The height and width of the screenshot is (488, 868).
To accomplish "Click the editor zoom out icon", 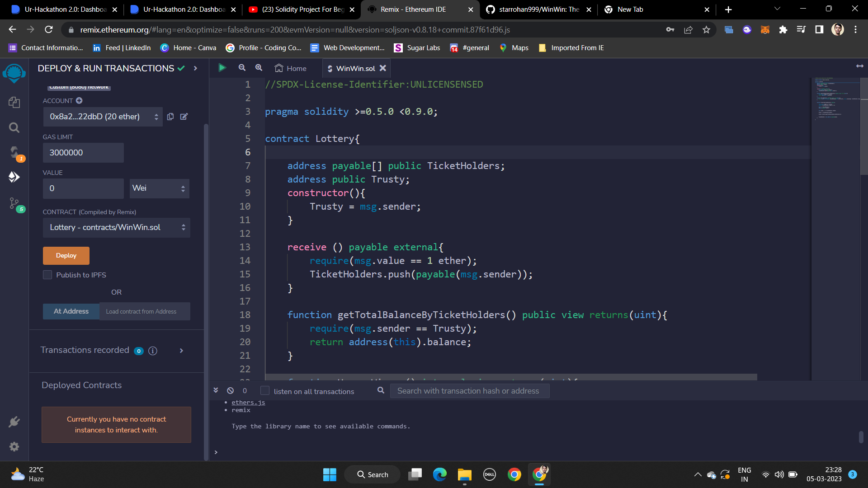I will [242, 68].
